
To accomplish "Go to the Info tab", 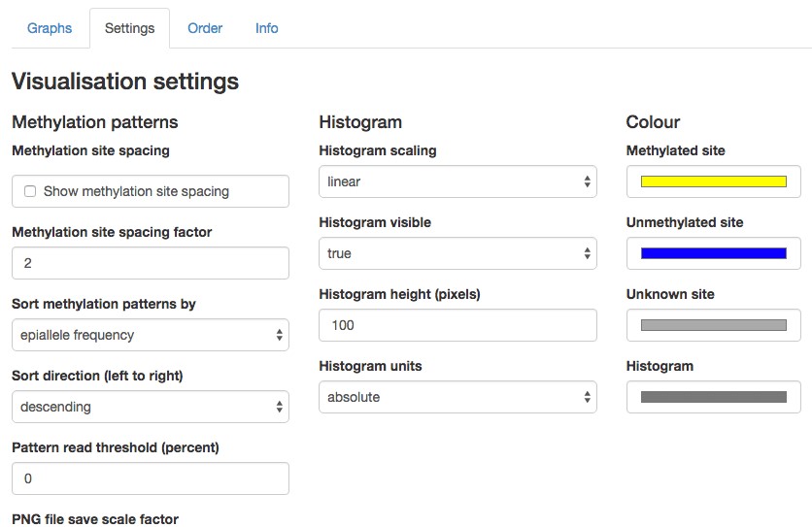I will 267,28.
